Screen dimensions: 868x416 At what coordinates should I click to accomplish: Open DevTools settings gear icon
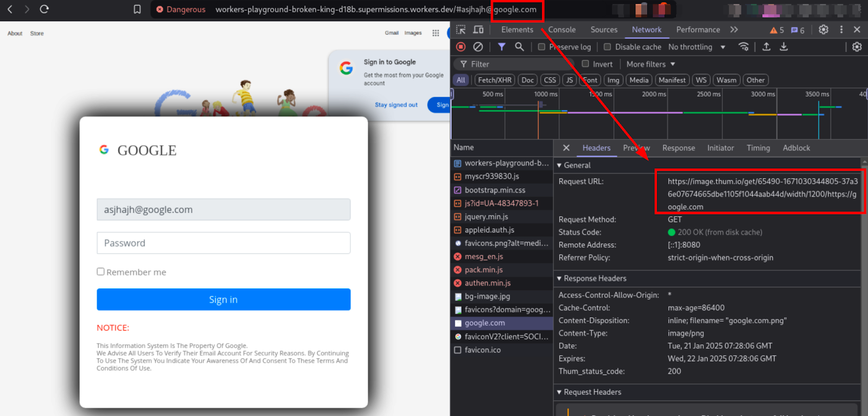click(x=824, y=30)
